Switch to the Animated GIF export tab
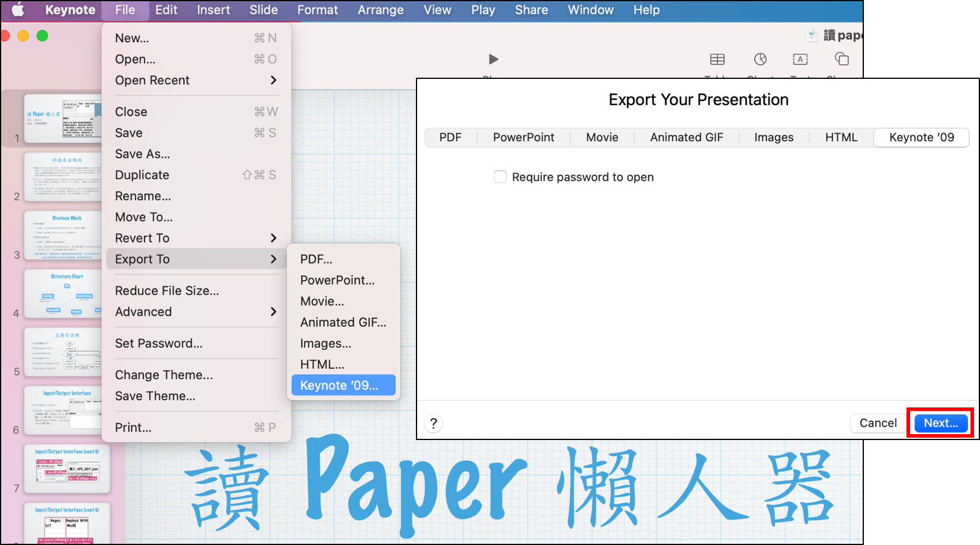Viewport: 980px width, 545px height. [x=687, y=138]
